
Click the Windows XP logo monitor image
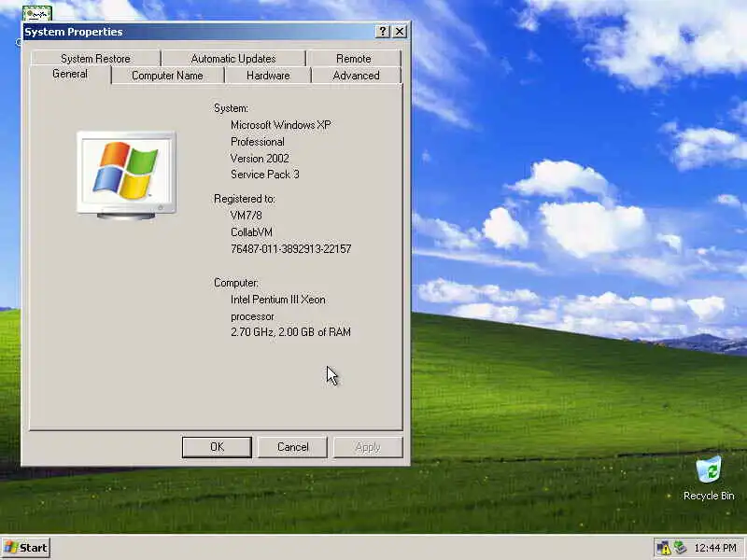pyautogui.click(x=126, y=175)
